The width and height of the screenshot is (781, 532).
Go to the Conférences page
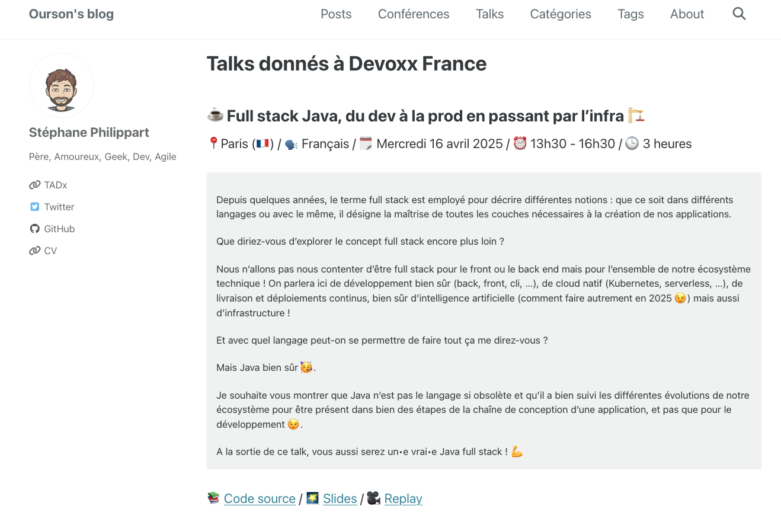(x=414, y=14)
